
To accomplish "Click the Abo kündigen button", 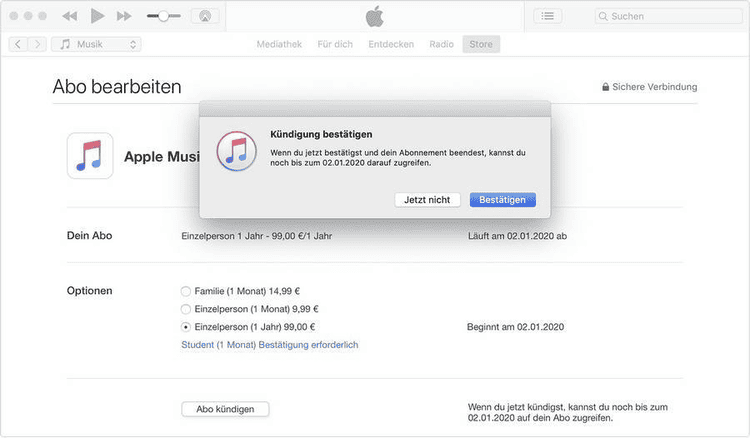I will tap(225, 409).
